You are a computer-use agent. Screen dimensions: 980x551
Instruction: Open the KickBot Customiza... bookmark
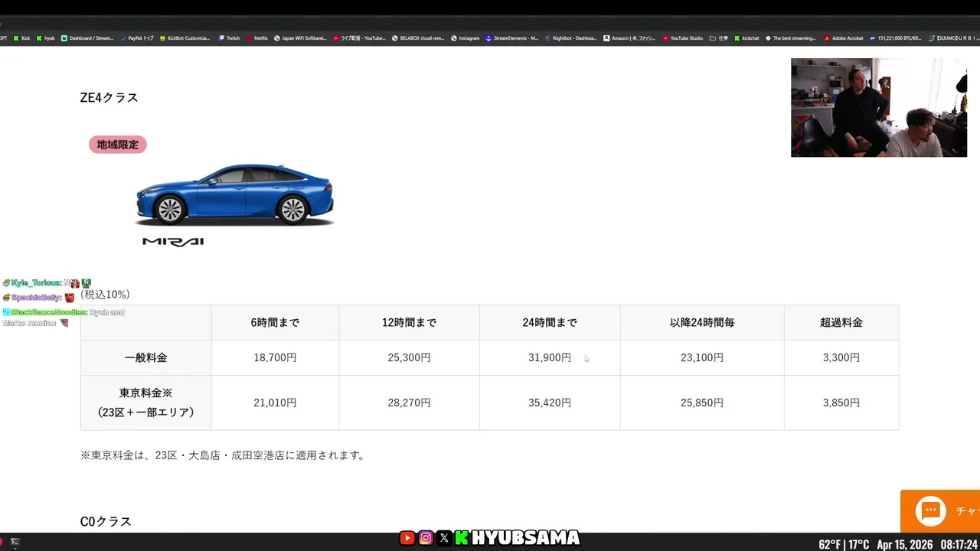coord(185,37)
